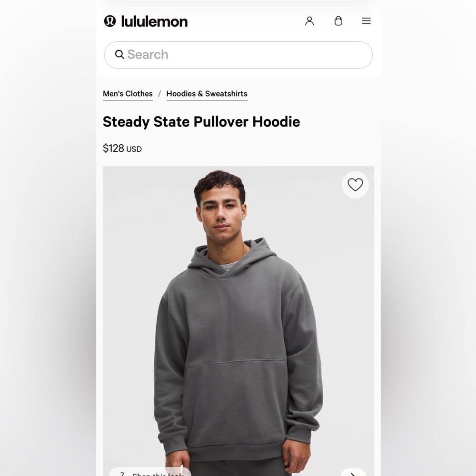Click the product photo of the model

tap(238, 319)
